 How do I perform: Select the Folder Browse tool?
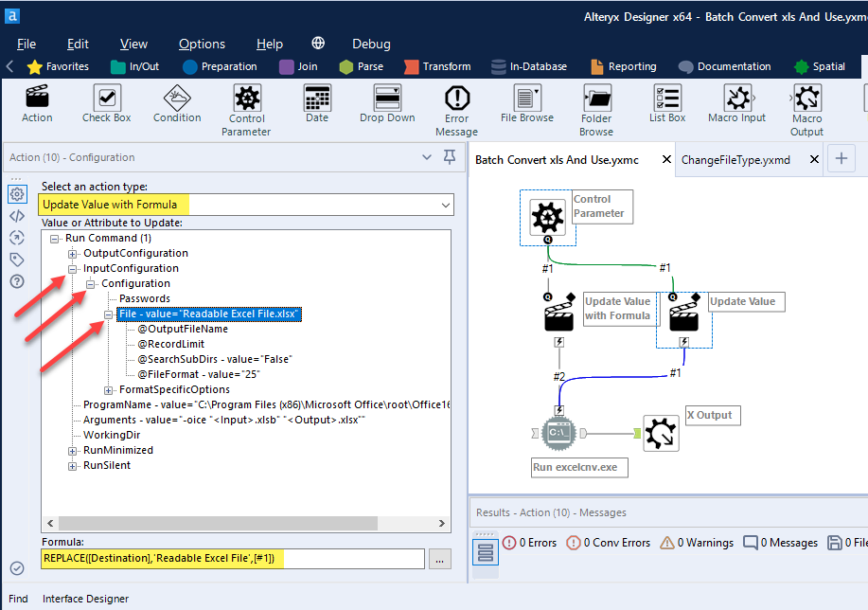click(596, 110)
